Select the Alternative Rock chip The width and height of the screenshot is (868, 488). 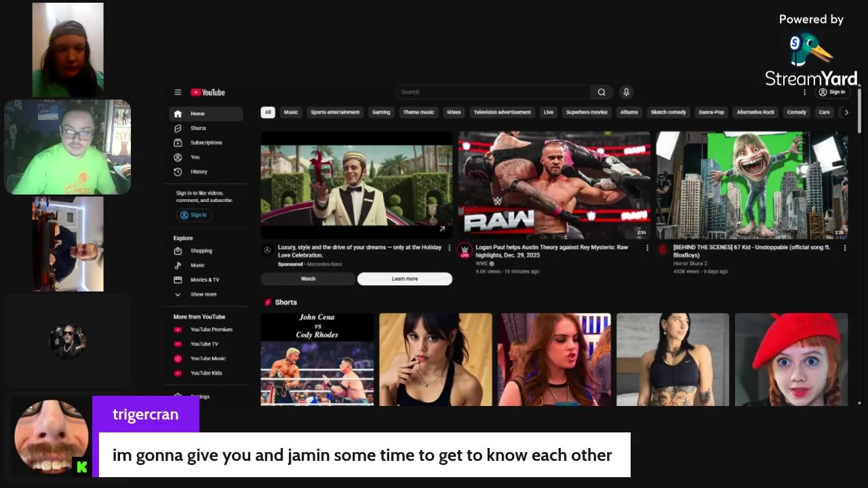(755, 113)
